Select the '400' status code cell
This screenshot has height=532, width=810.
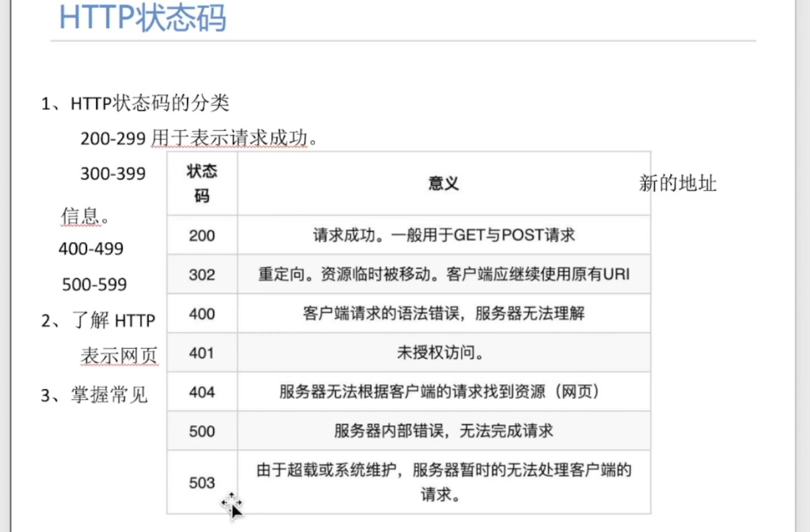(x=202, y=313)
